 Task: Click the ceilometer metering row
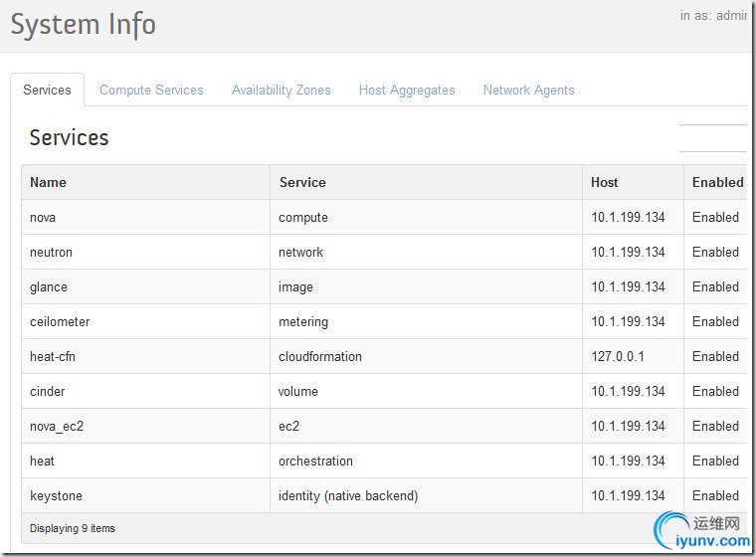click(60, 321)
